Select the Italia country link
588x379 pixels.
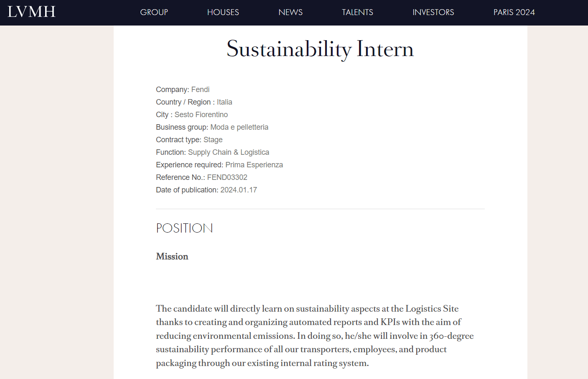tap(224, 102)
